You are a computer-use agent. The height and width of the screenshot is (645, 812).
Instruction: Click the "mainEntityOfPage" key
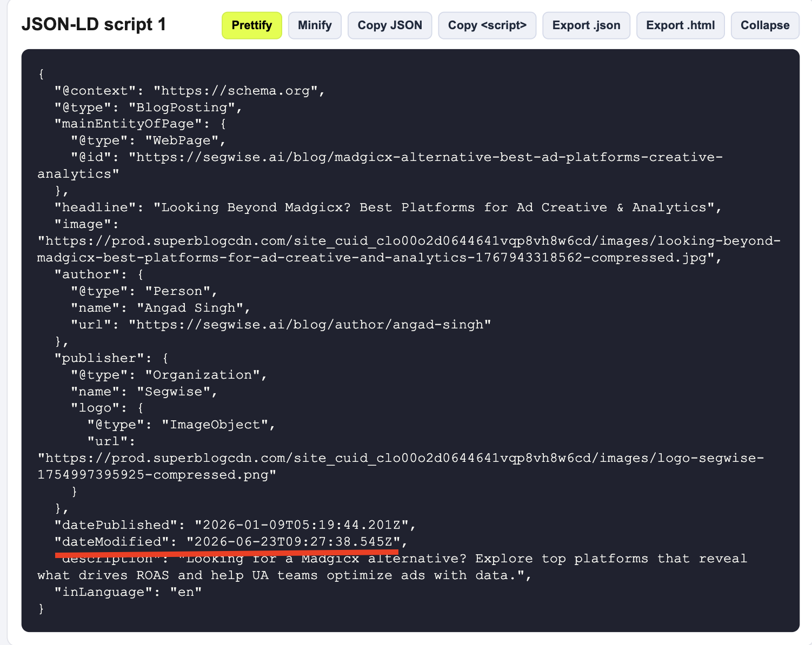click(x=132, y=124)
